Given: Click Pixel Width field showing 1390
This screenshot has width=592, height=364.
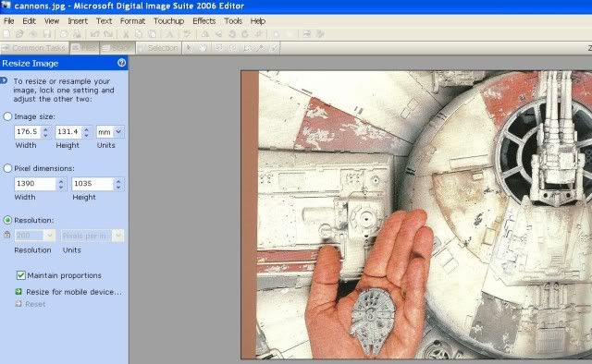Looking at the screenshot, I should pos(36,184).
